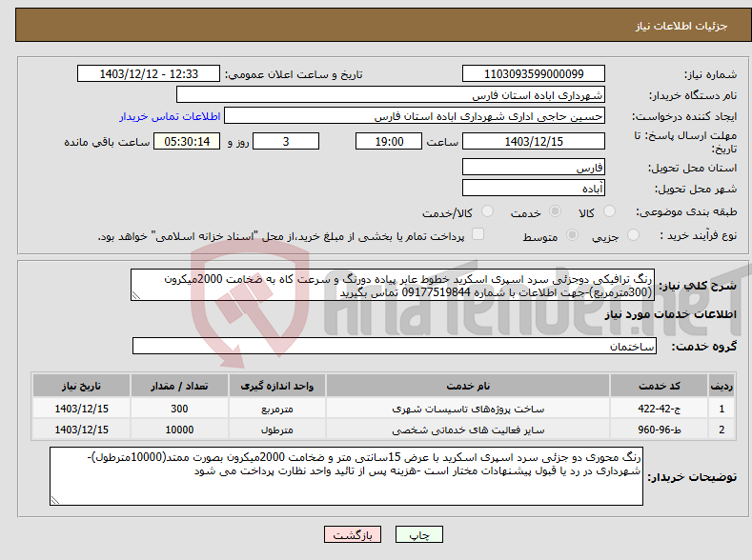The height and width of the screenshot is (560, 752).
Task: Select the کالا/خدمت radio button
Action: [487, 211]
